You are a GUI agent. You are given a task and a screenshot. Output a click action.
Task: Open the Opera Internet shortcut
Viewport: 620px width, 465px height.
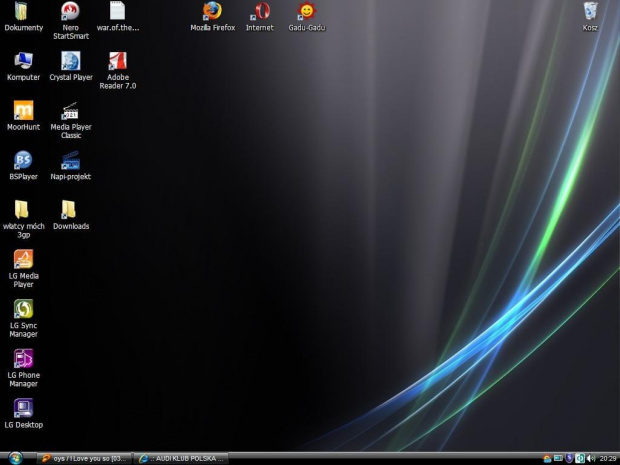coord(260,12)
